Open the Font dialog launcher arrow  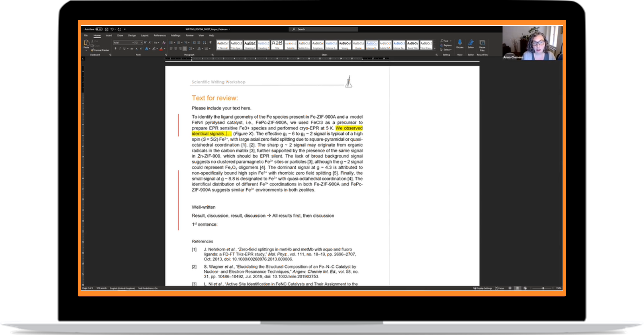tap(166, 55)
